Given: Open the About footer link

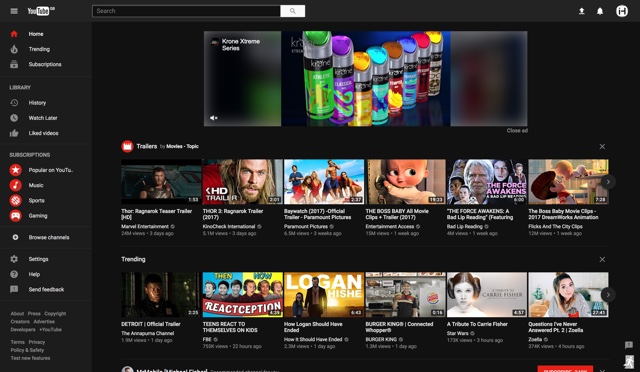Looking at the screenshot, I should (x=17, y=314).
